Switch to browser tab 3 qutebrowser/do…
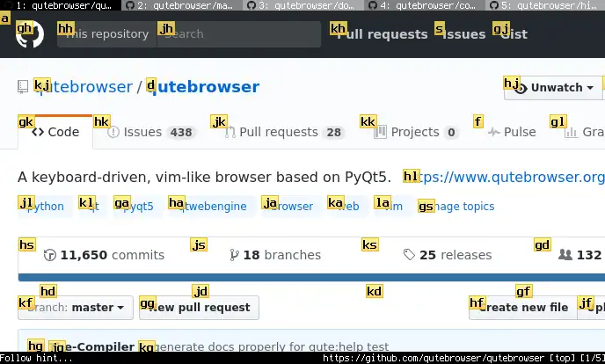The image size is (605, 364). [302, 5]
